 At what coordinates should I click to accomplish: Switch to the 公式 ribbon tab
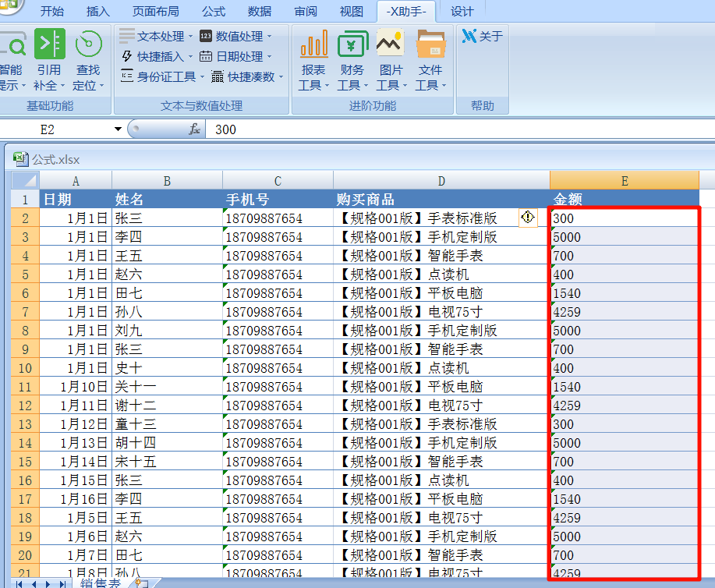(214, 11)
